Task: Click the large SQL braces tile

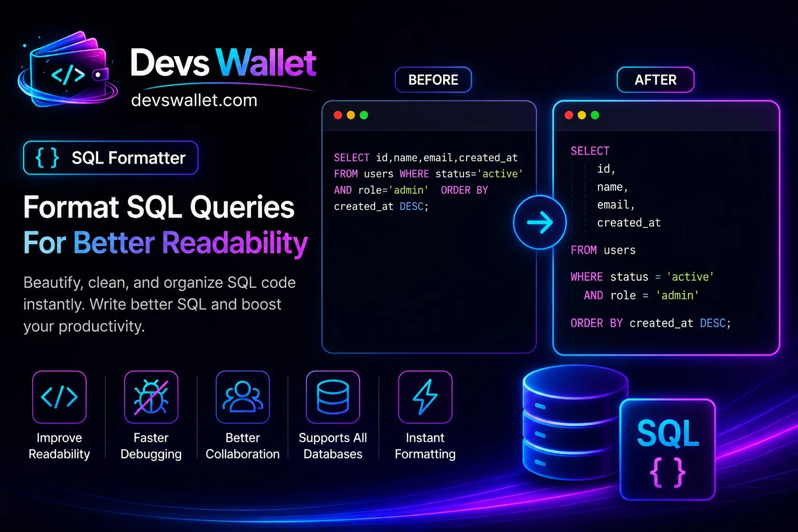Action: tap(668, 450)
